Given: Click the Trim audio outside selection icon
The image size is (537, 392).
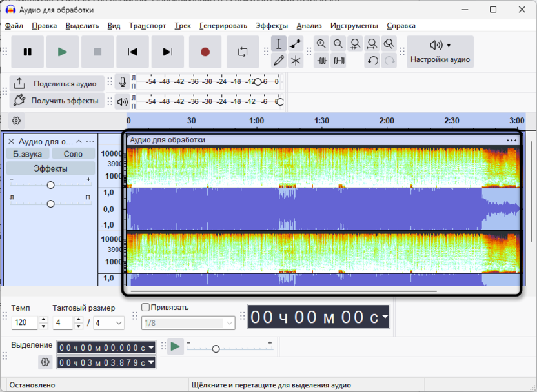Looking at the screenshot, I should coord(321,61).
